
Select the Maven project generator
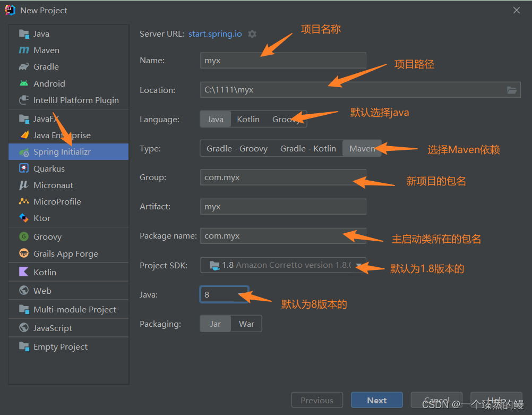point(46,50)
